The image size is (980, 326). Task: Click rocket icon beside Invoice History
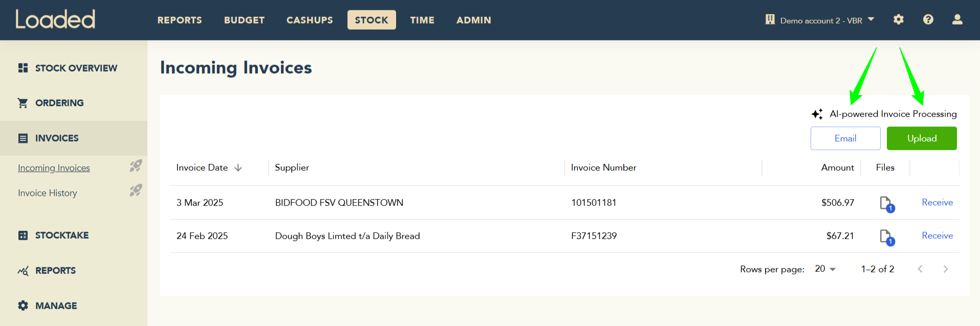click(x=136, y=191)
